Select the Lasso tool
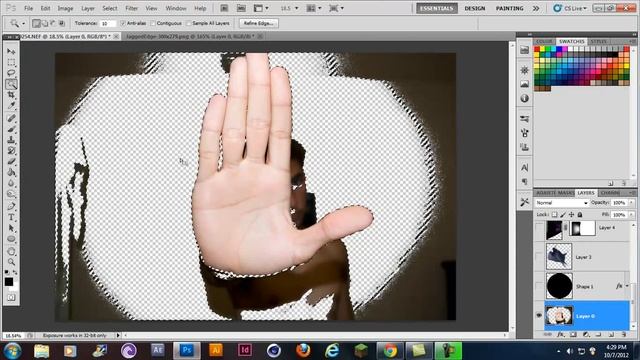 (11, 73)
